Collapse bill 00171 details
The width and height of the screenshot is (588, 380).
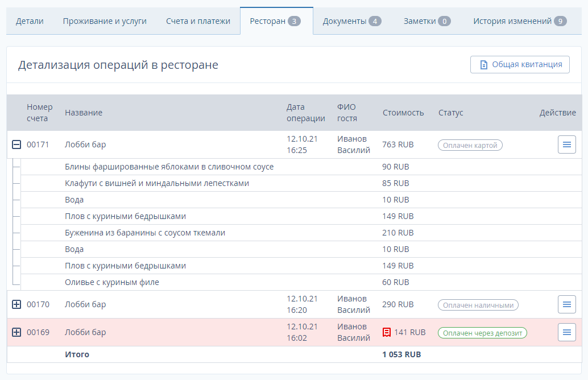[x=16, y=144]
